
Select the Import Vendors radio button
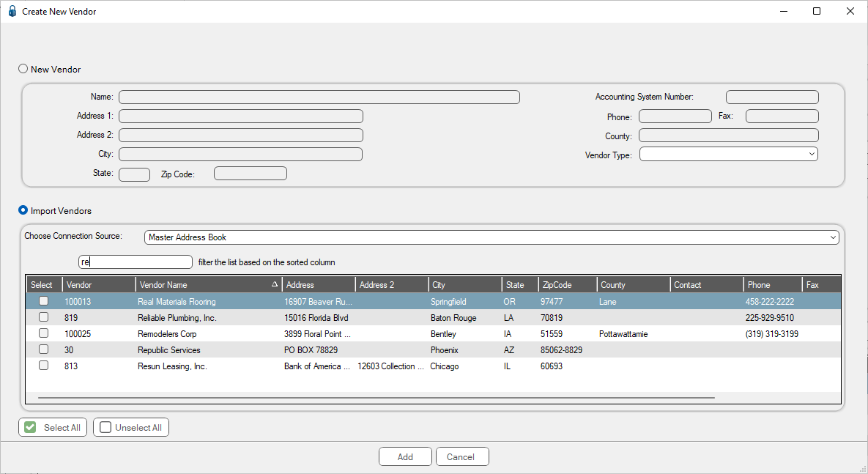click(x=23, y=210)
